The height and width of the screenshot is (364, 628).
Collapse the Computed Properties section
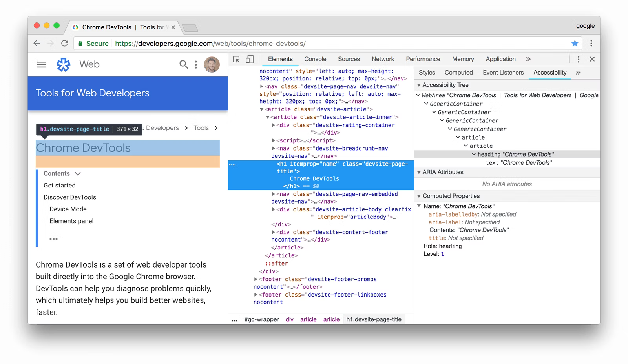(x=419, y=196)
